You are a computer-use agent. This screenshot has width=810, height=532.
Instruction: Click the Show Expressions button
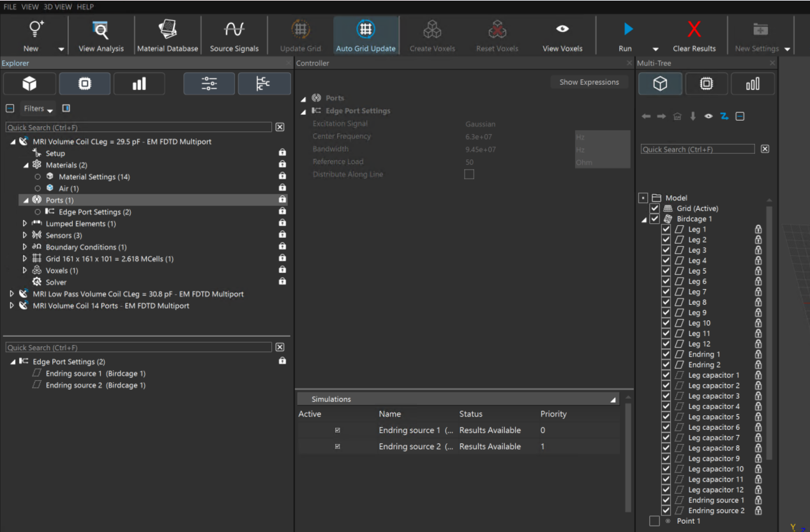click(x=589, y=82)
